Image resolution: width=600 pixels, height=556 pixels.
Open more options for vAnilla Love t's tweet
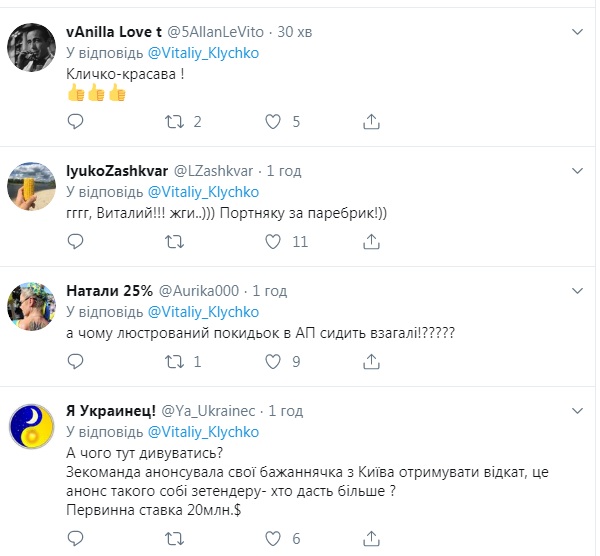click(577, 33)
